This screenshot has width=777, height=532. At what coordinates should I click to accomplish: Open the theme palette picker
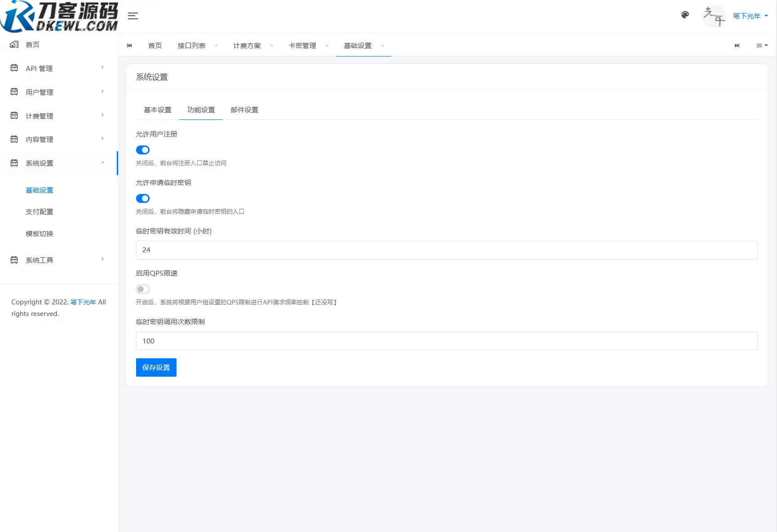pyautogui.click(x=684, y=15)
